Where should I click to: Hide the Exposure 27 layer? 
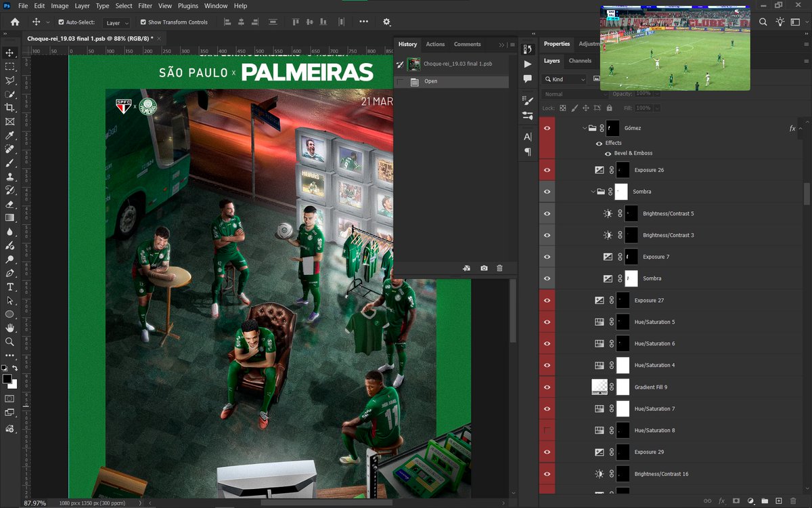click(x=547, y=300)
